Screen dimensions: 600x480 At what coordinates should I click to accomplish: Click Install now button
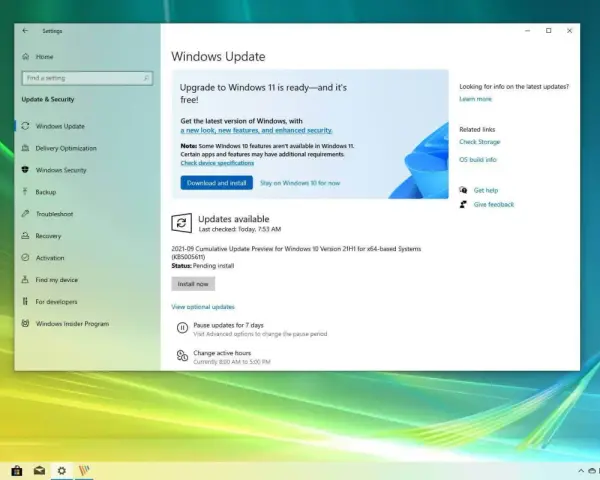coord(193,284)
